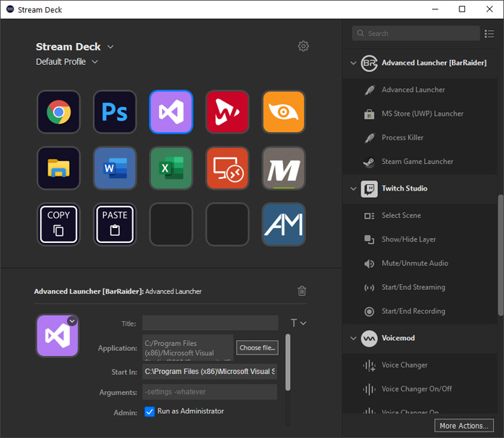
Task: Delete action using trash icon
Action: pyautogui.click(x=302, y=291)
